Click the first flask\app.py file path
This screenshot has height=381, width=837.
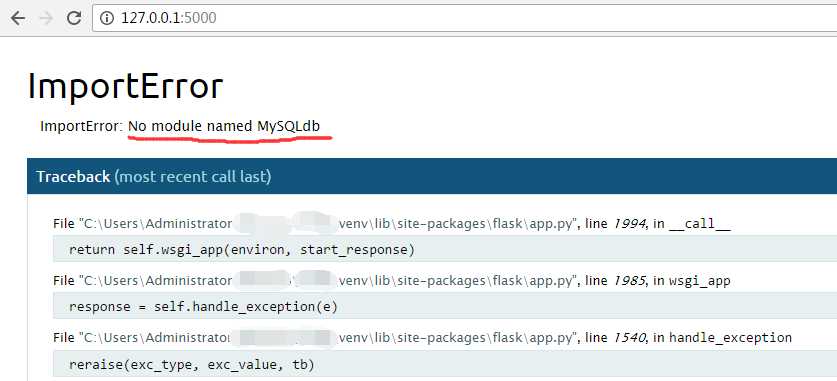[329, 224]
